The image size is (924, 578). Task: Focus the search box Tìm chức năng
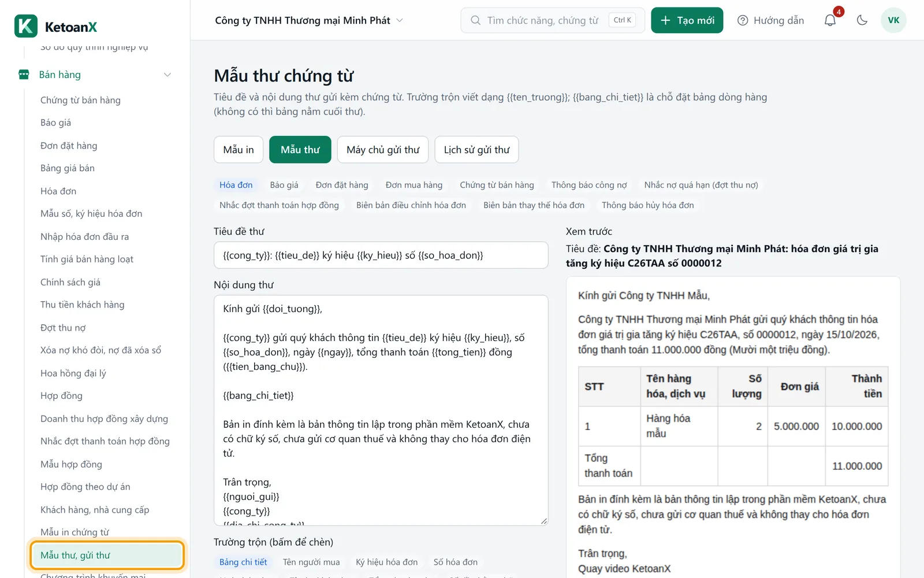[553, 20]
